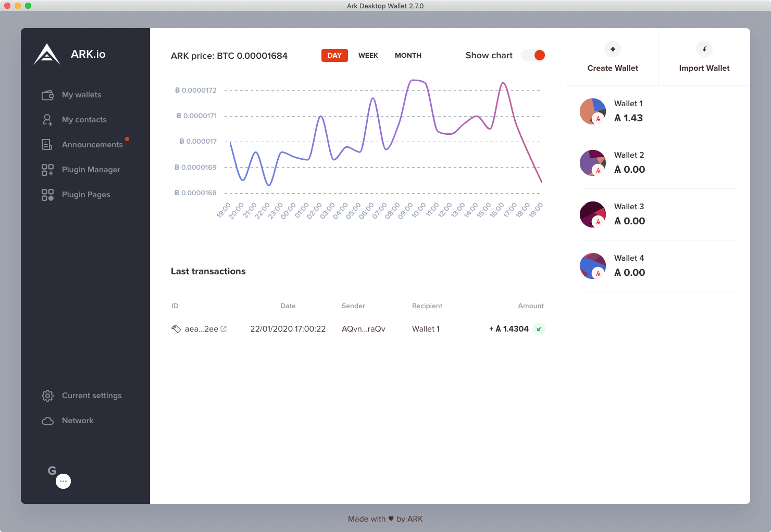
Task: Click the import icon above Import Wallet
Action: (x=704, y=49)
